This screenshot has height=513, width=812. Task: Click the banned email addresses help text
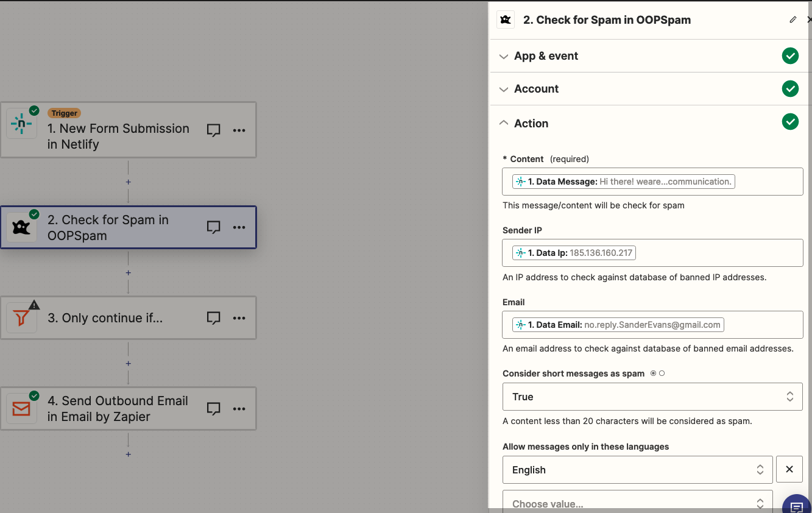(x=648, y=349)
